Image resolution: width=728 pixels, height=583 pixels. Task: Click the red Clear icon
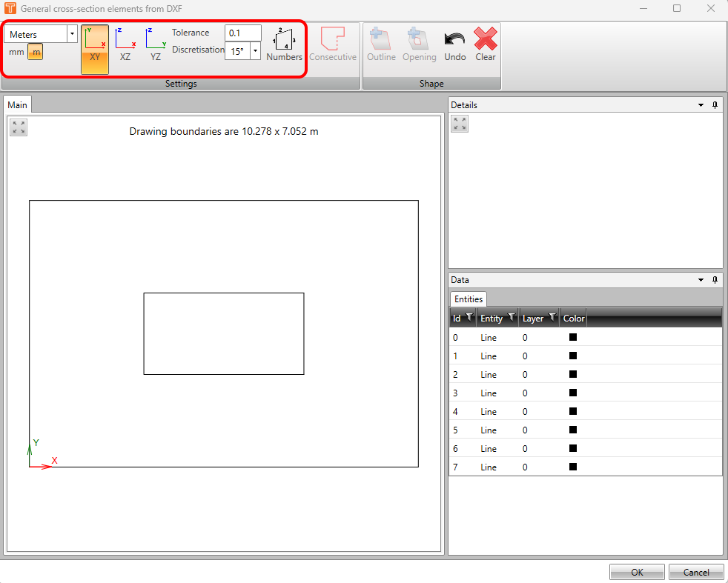pos(486,40)
